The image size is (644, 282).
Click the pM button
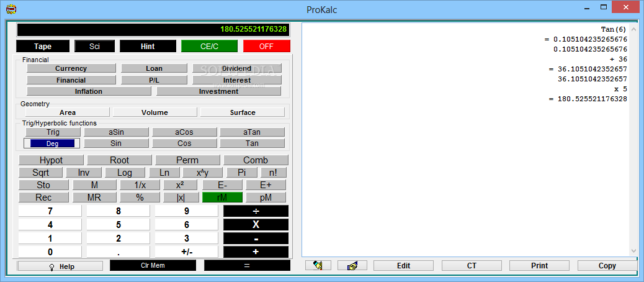click(266, 198)
